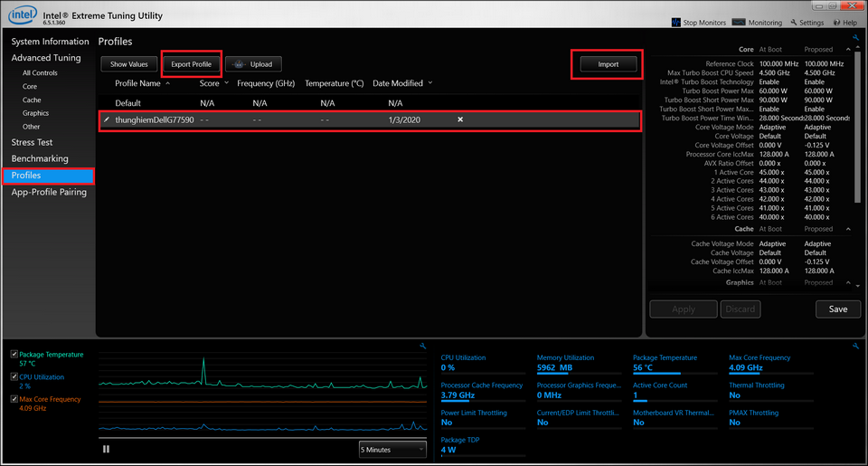Click the Intel logo in title bar
Viewport: 868px width, 466px height.
coord(23,17)
